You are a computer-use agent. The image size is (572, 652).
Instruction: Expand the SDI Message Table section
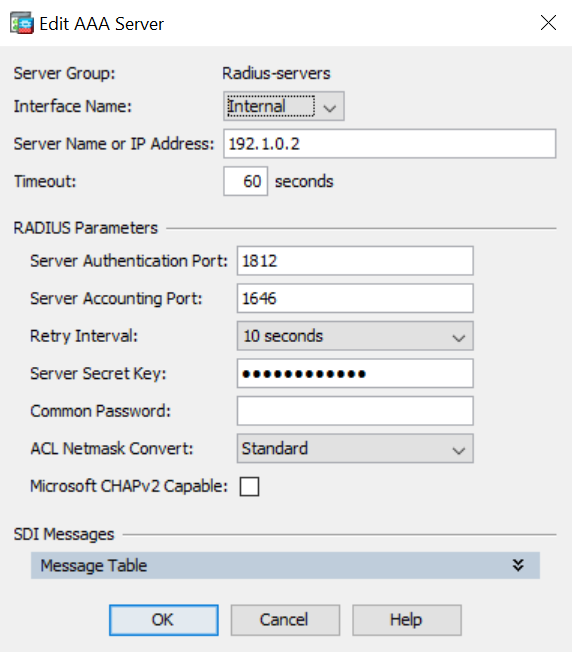coord(285,566)
